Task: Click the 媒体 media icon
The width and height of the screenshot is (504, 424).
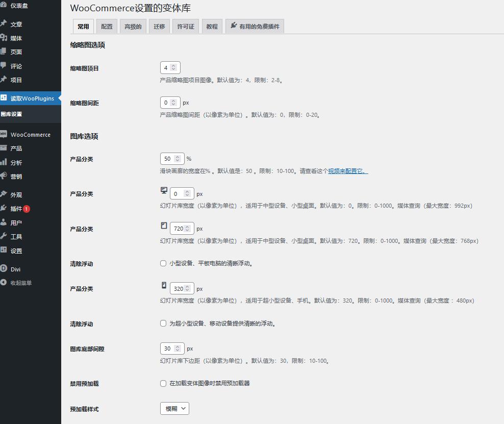Action: point(3,38)
